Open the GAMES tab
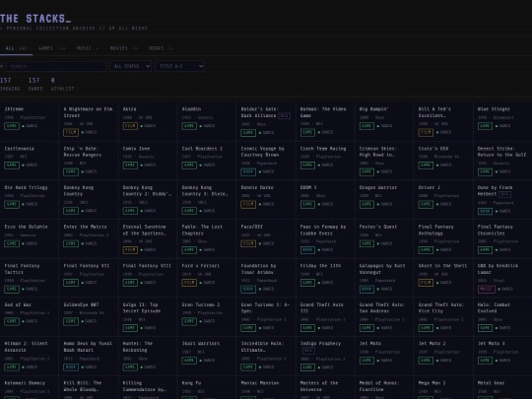The width and height of the screenshot is (532, 399). (x=51, y=48)
